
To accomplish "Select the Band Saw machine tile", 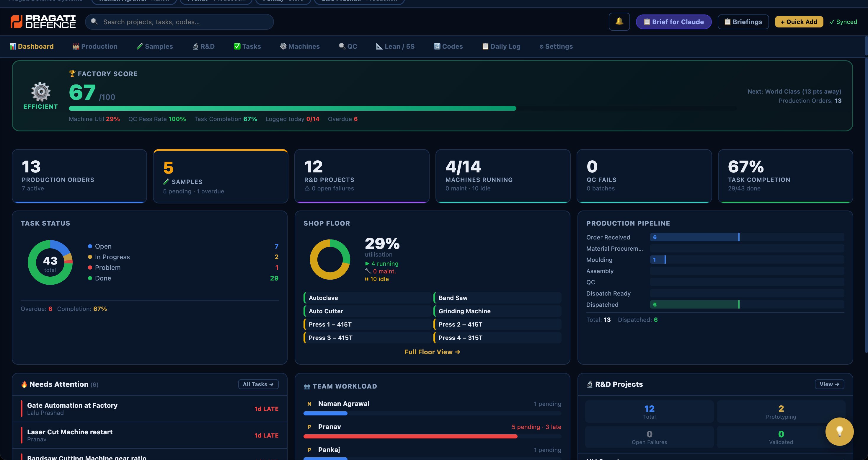I will click(x=497, y=298).
